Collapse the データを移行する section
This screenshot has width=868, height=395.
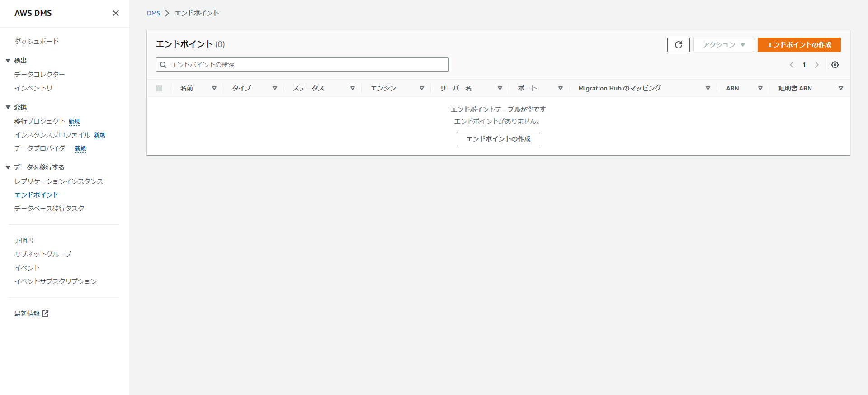pyautogui.click(x=8, y=167)
